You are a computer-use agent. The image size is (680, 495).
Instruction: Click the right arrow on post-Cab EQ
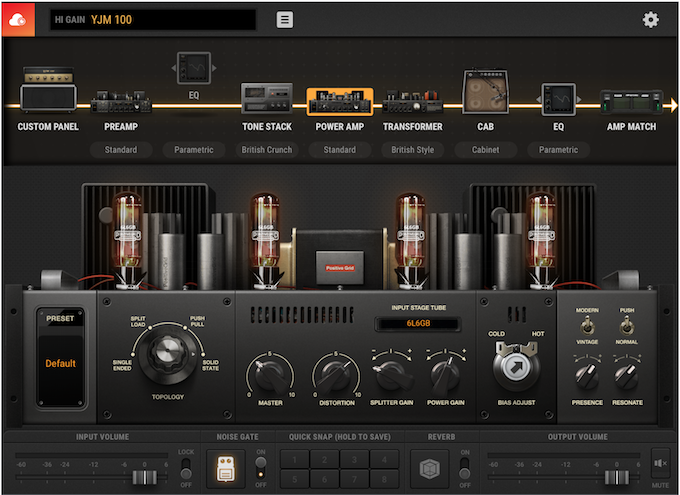(x=579, y=100)
